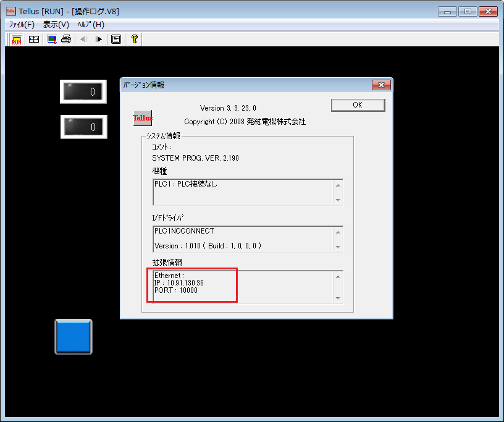The height and width of the screenshot is (422, 504).
Task: Click the blue square button on screen
Action: pos(73,337)
